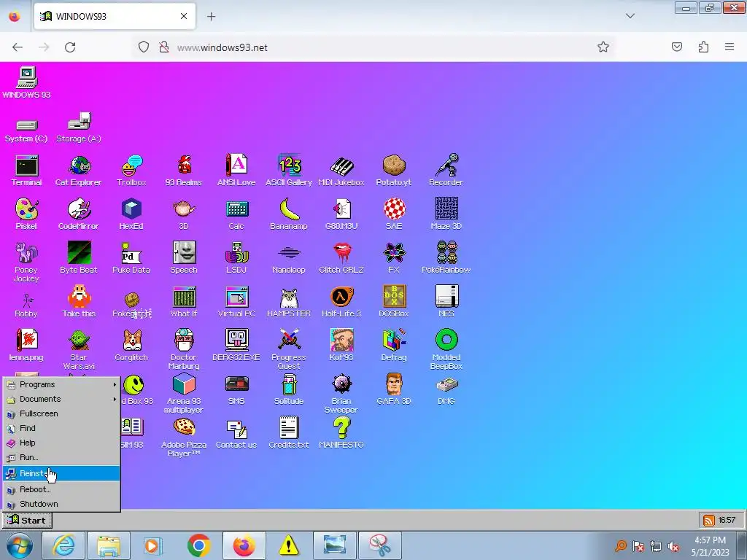
Task: Launch Defrag icon
Action: [x=394, y=345]
